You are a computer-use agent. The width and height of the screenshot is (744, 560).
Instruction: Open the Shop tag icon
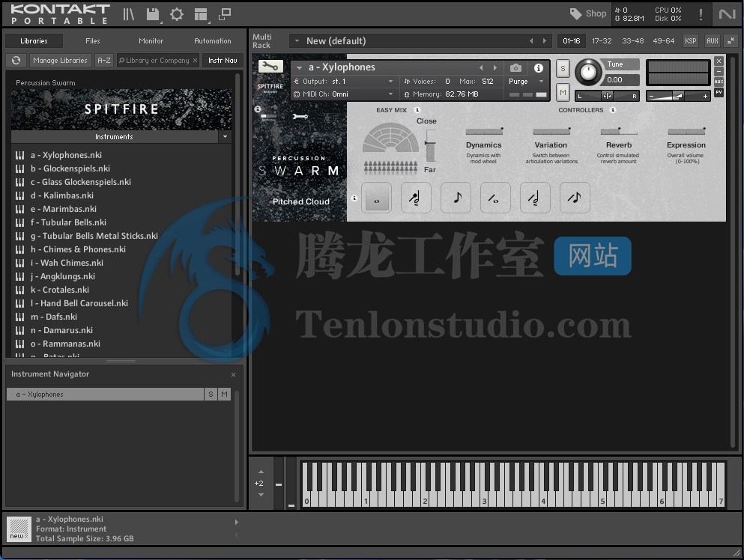575,13
